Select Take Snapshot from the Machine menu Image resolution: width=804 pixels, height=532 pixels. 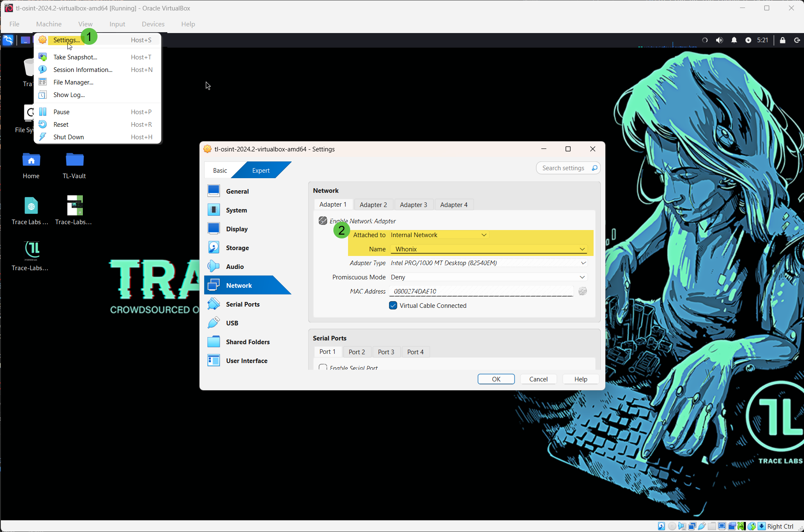pyautogui.click(x=75, y=57)
